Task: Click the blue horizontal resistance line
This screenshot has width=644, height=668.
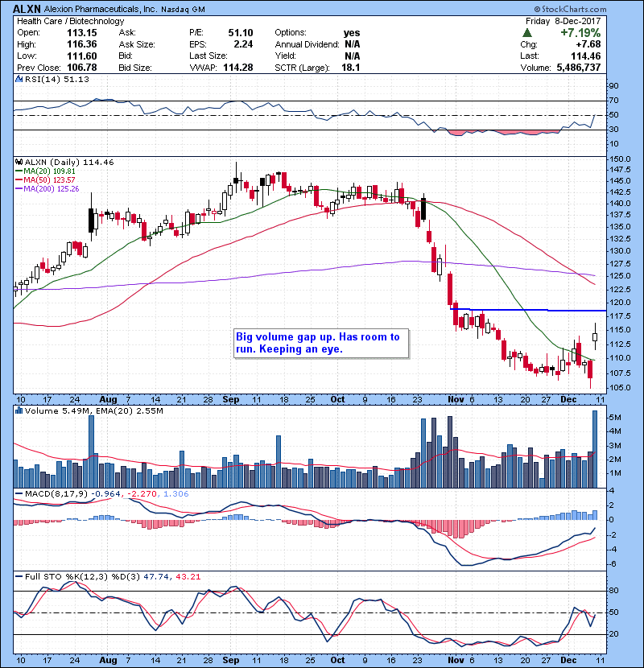Action: pyautogui.click(x=528, y=310)
